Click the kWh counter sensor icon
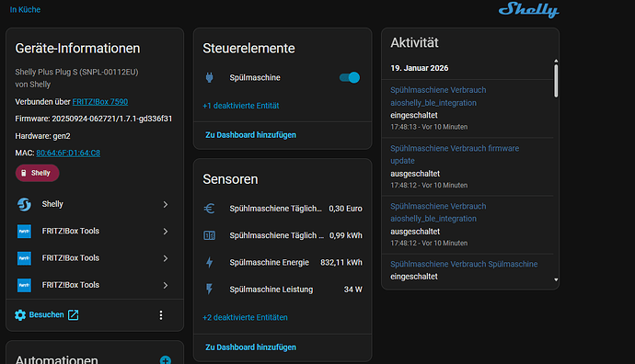 pos(210,235)
